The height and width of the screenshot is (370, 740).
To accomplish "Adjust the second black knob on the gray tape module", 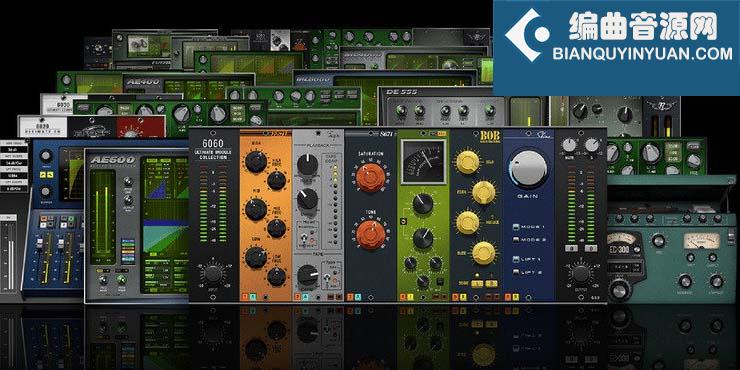I will tap(307, 199).
